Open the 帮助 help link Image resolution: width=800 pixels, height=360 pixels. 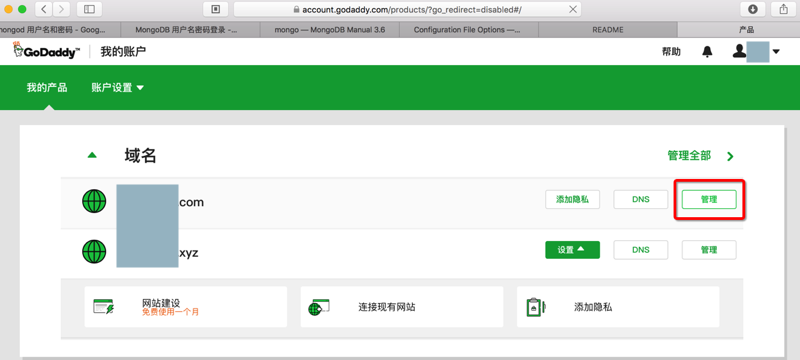click(671, 52)
